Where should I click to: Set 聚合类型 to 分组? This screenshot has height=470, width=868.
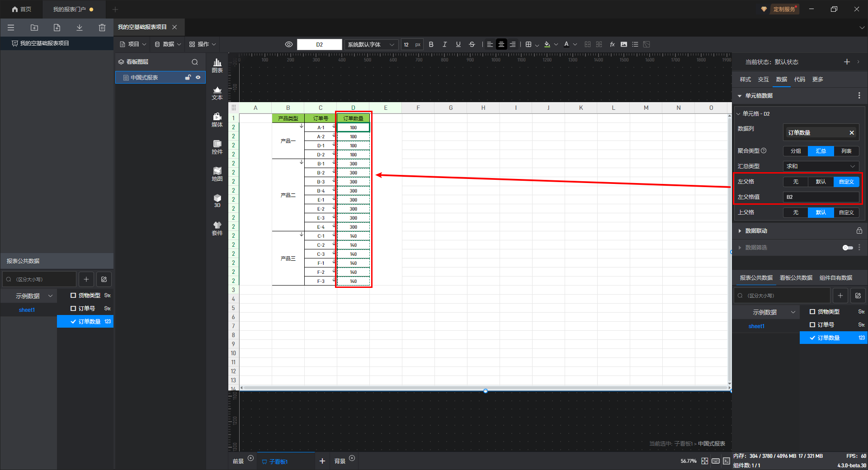[796, 151]
